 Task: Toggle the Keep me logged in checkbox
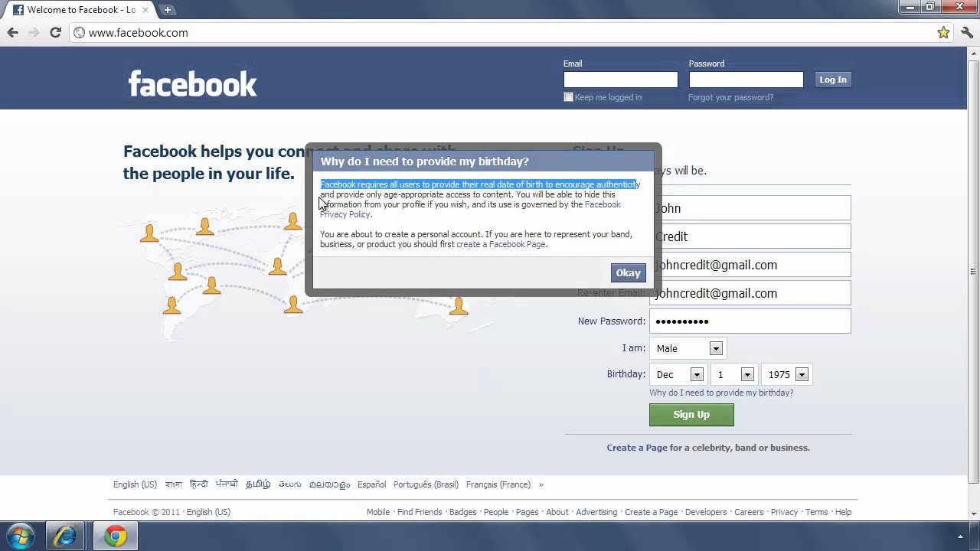pyautogui.click(x=568, y=97)
